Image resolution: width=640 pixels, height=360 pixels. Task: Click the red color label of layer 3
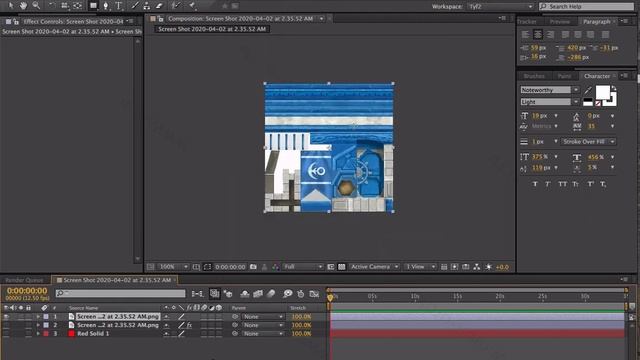[46, 333]
